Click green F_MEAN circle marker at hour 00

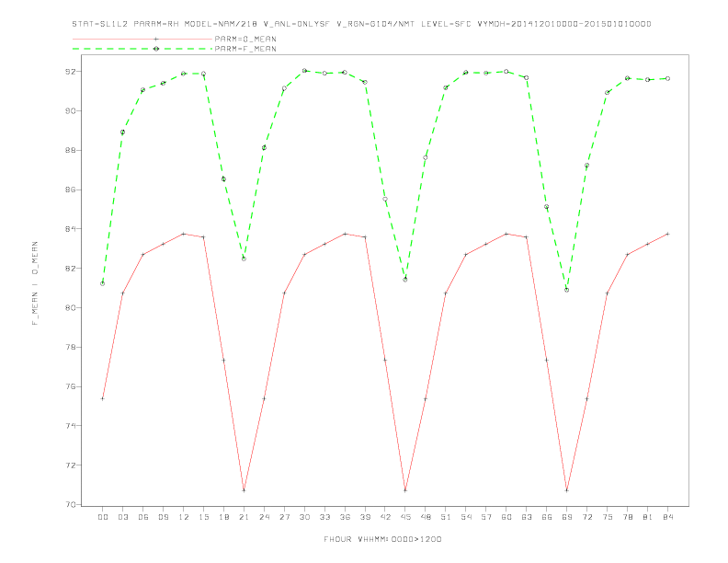tap(103, 283)
